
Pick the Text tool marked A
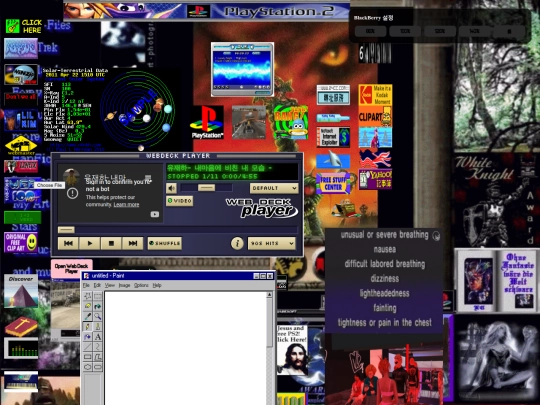coord(98,336)
